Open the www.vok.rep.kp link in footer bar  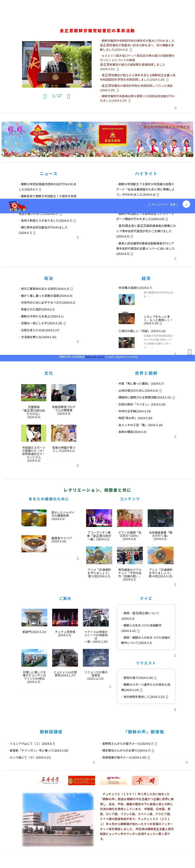coord(95,357)
